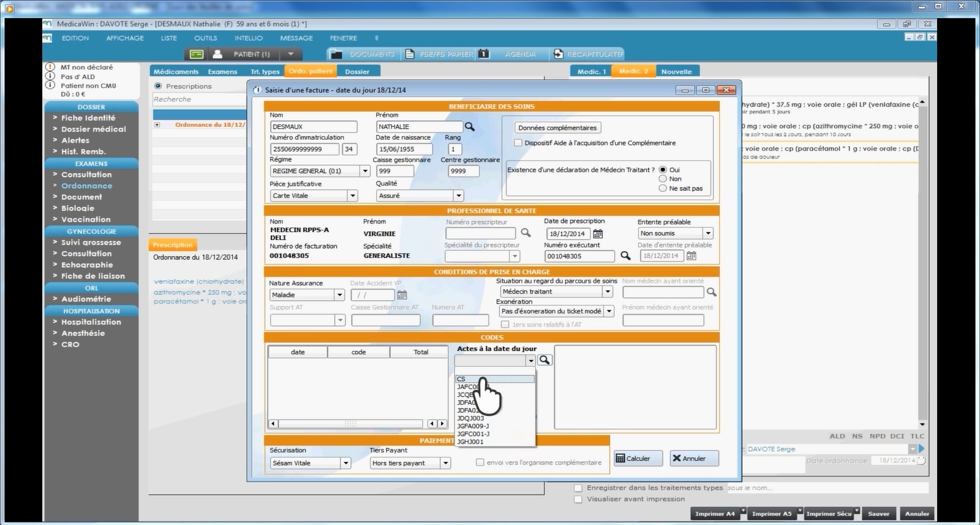Check Dispositif Aide à l'acquisition d'une Complémentaire

tap(518, 143)
